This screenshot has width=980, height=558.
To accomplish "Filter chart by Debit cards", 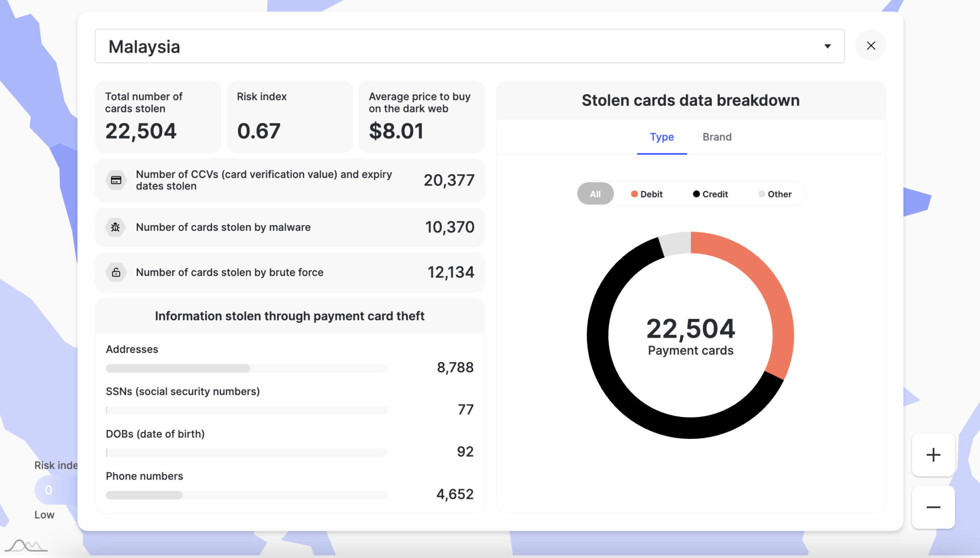I will tap(646, 194).
